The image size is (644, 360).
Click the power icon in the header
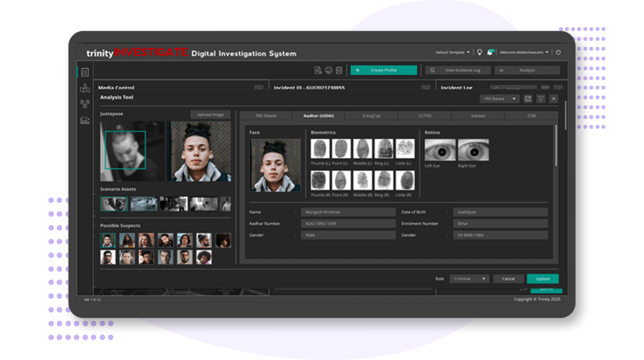click(558, 52)
